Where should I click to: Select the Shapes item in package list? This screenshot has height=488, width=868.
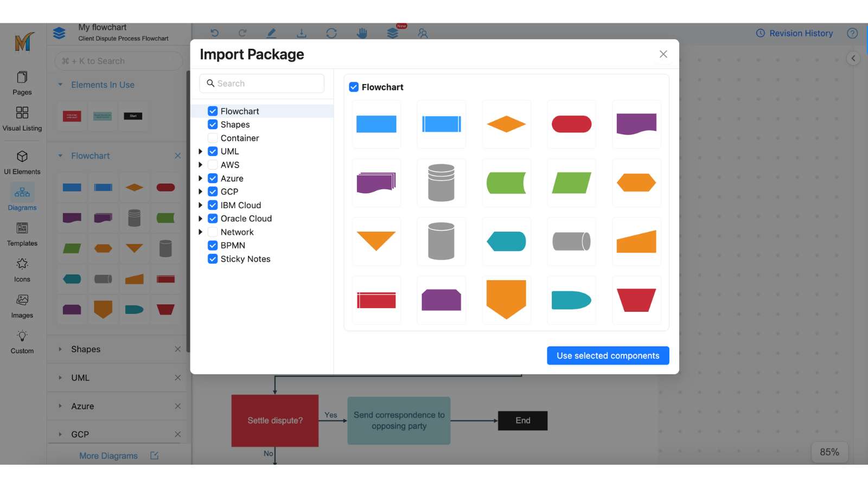click(x=235, y=125)
